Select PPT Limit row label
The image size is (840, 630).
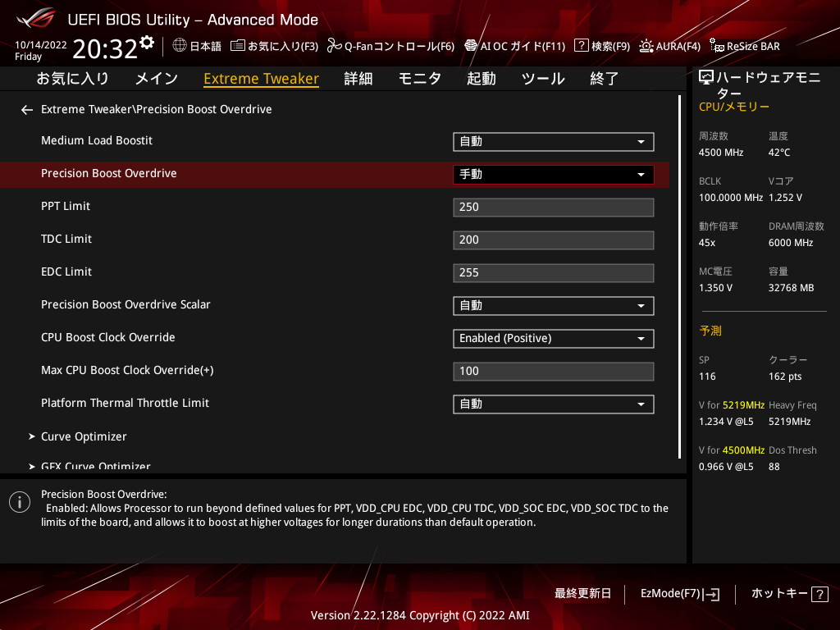(66, 206)
